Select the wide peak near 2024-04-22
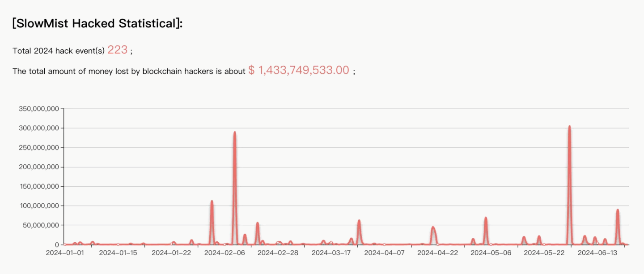Image resolution: width=644 pixels, height=274 pixels. [433, 227]
